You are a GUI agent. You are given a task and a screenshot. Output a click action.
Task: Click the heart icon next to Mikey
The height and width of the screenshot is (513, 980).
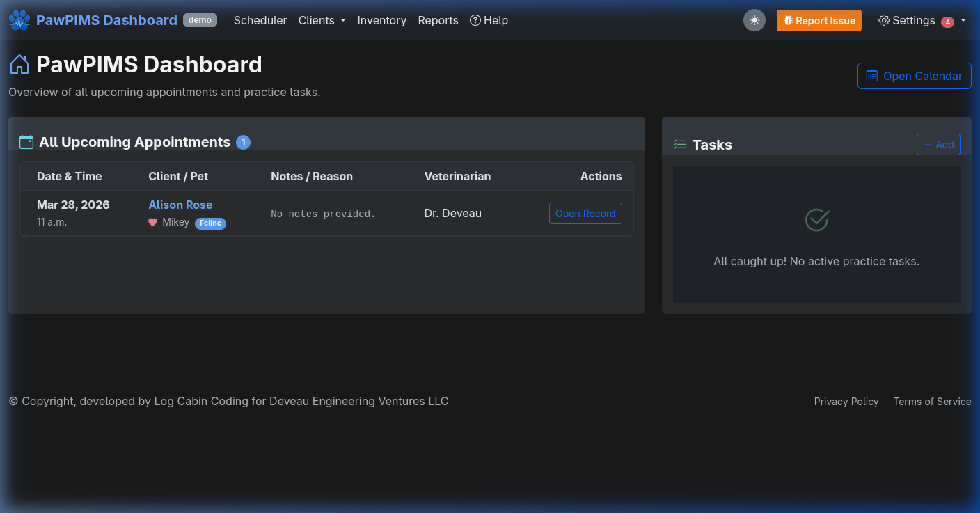click(153, 223)
